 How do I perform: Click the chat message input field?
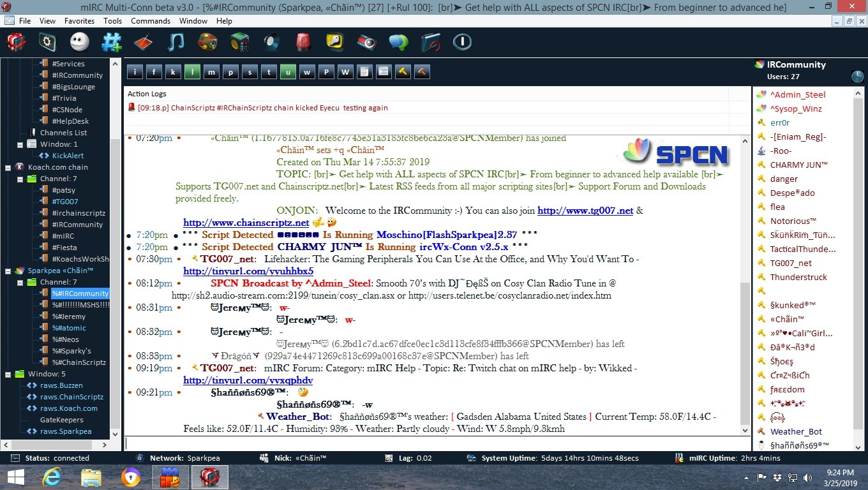pos(437,443)
